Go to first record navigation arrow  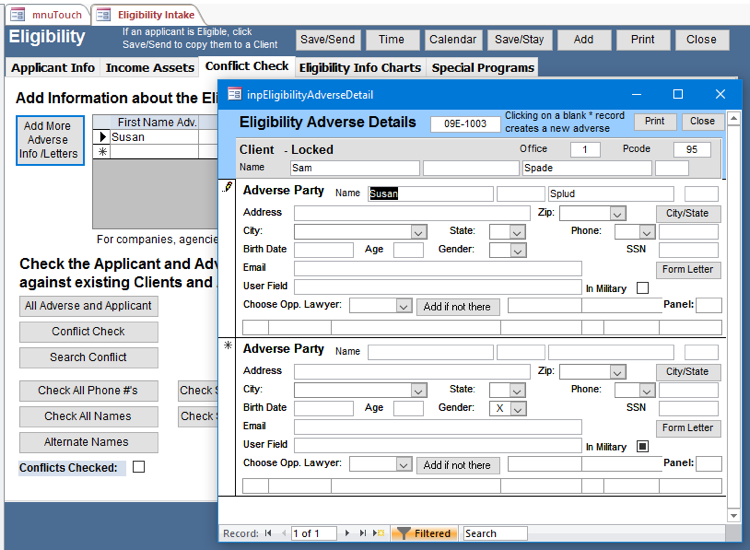(x=268, y=534)
